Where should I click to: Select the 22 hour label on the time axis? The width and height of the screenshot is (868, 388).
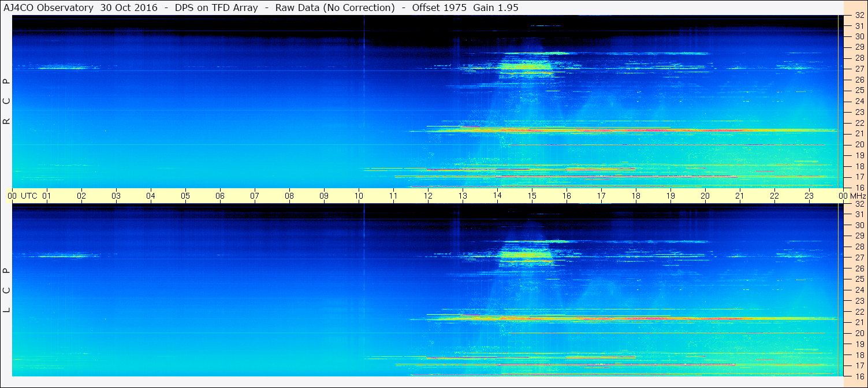pyautogui.click(x=774, y=196)
